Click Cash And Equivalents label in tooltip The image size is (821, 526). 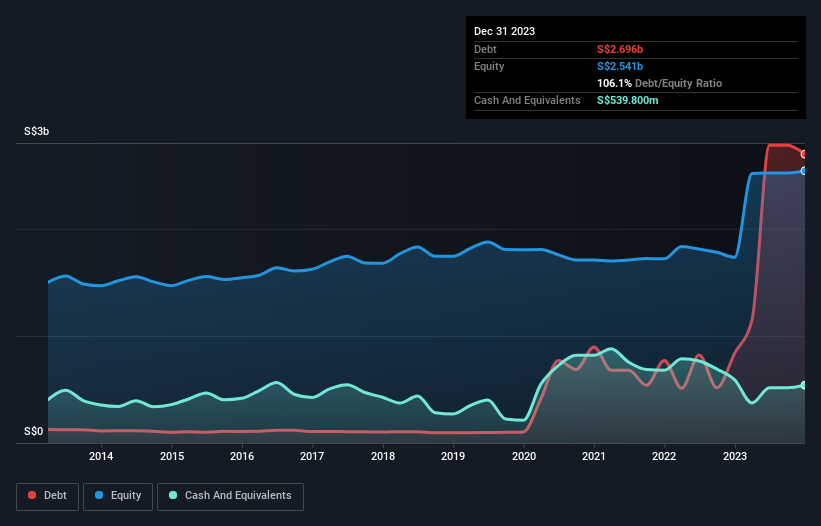(x=527, y=100)
